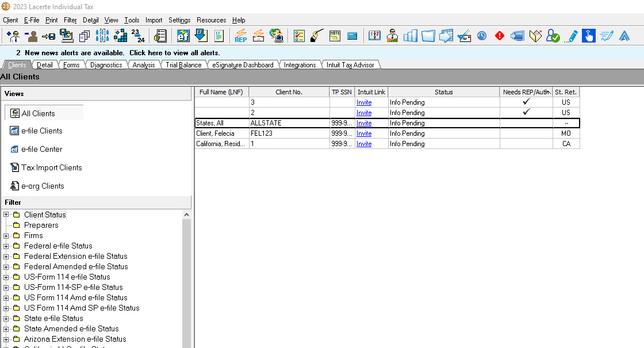
Task: Click the blue clock history icon
Action: [x=482, y=36]
